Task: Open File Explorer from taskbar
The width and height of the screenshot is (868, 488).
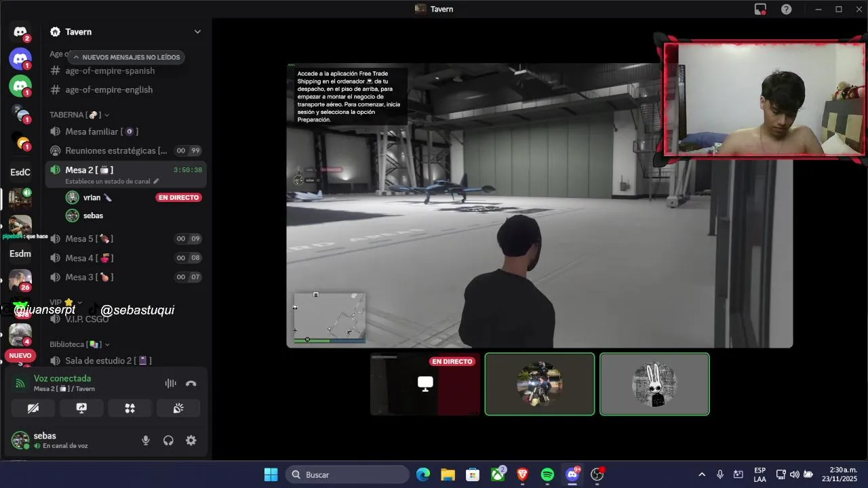Action: [x=448, y=474]
